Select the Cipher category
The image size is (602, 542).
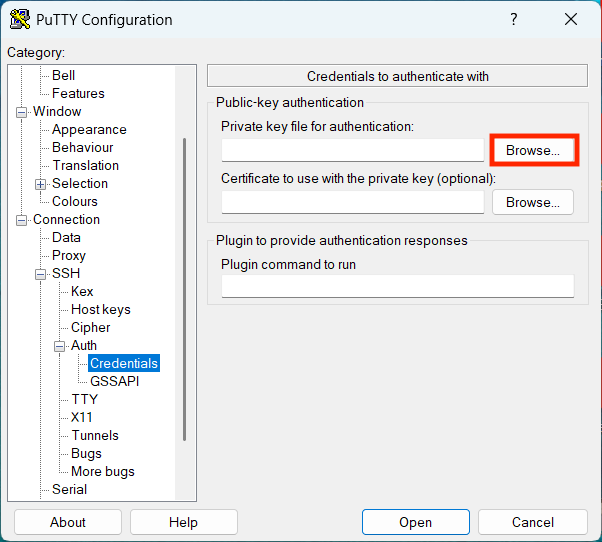coord(91,327)
